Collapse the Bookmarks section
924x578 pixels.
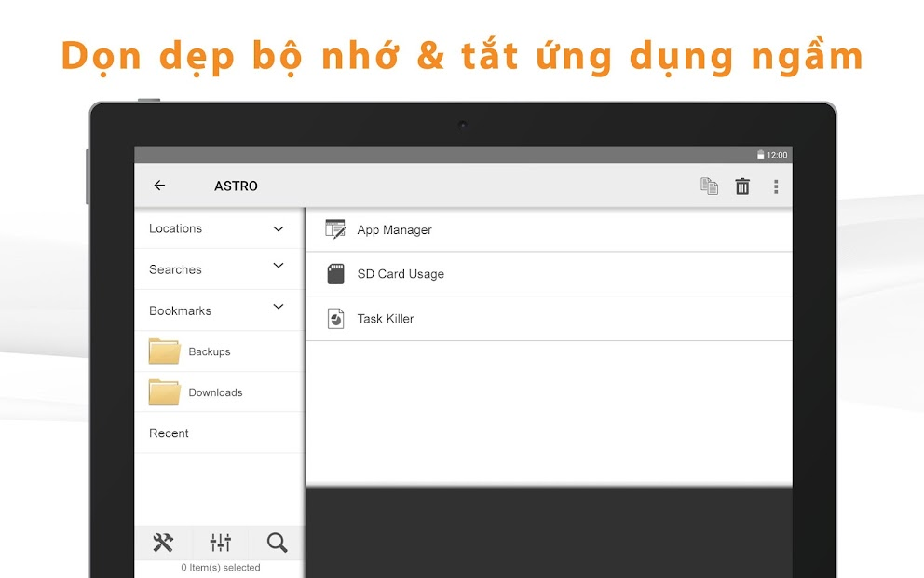click(x=279, y=309)
